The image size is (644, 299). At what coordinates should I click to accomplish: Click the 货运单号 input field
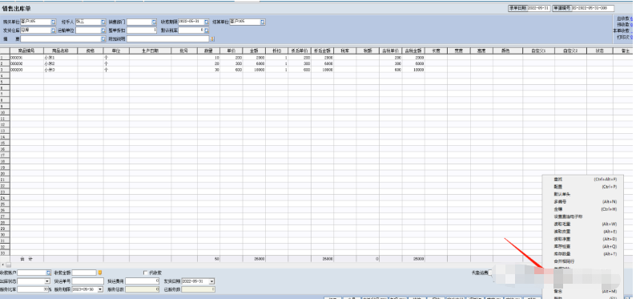(x=88, y=281)
